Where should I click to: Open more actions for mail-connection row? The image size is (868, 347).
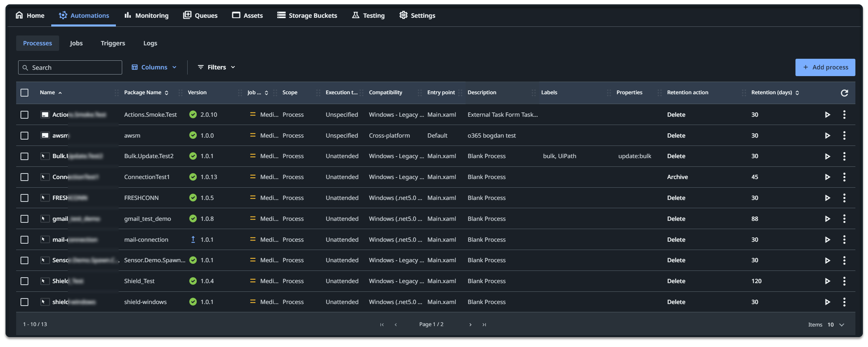(844, 240)
